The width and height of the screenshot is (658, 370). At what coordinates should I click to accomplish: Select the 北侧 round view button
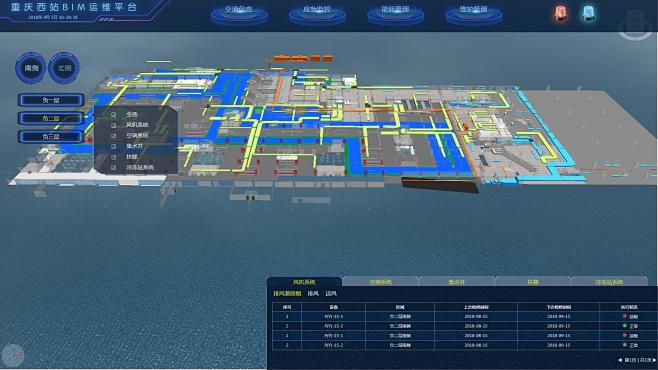(64, 68)
